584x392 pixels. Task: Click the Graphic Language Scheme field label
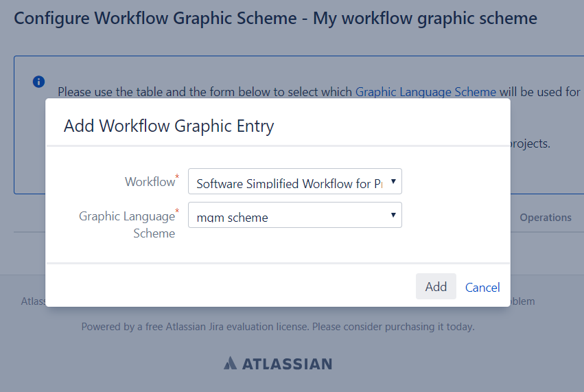[127, 224]
